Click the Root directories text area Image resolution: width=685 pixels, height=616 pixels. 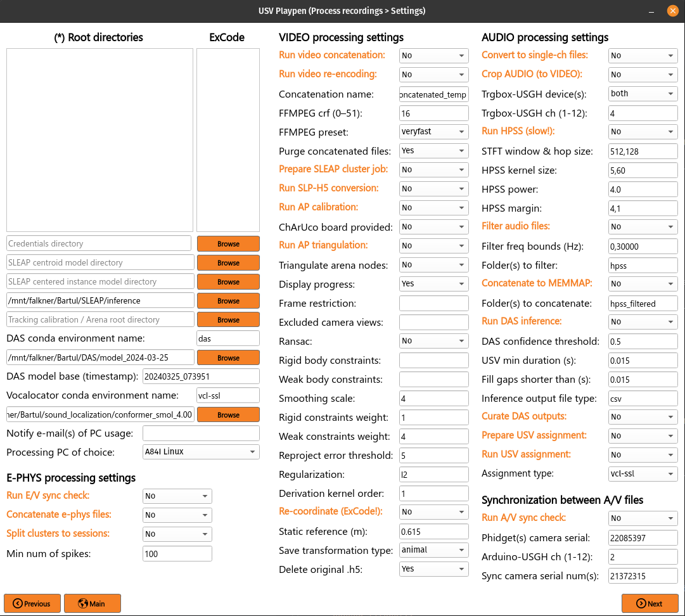(99, 140)
